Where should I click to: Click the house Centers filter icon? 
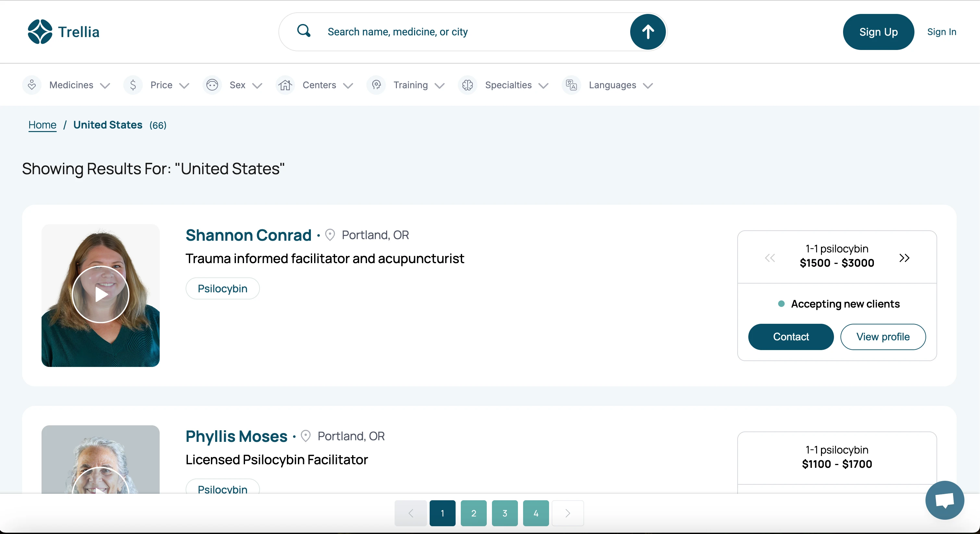click(285, 85)
